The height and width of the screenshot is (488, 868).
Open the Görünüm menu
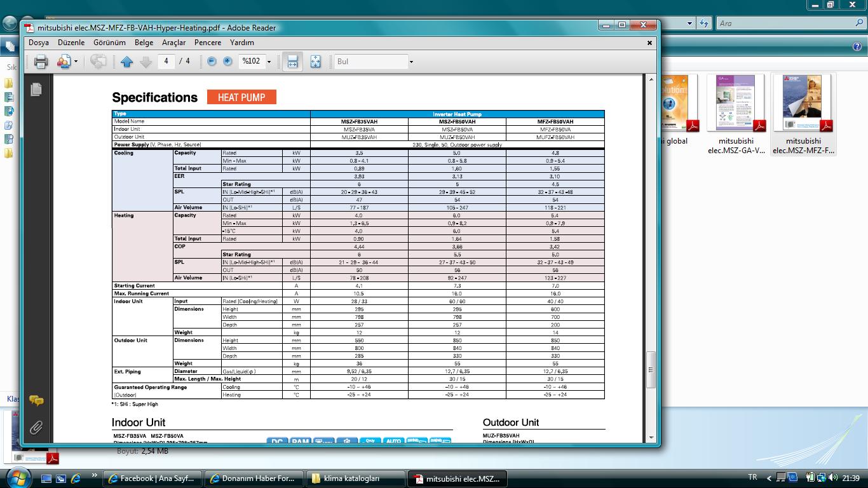click(x=110, y=43)
